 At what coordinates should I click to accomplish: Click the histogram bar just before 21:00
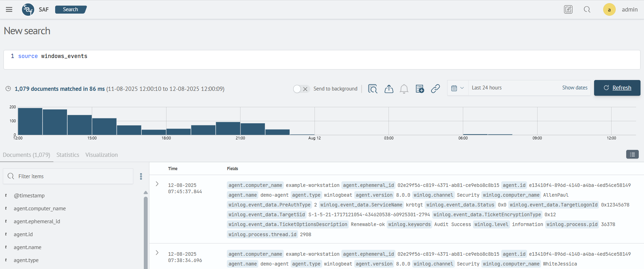coord(228,128)
